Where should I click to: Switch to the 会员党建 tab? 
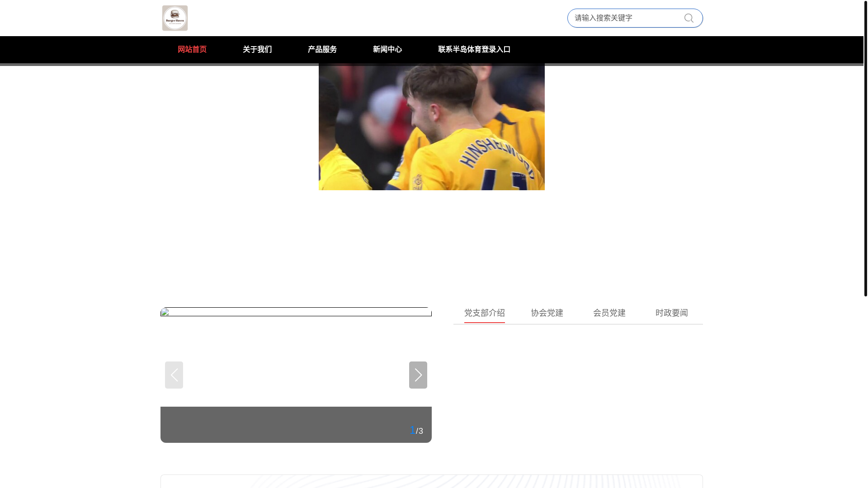[609, 313]
